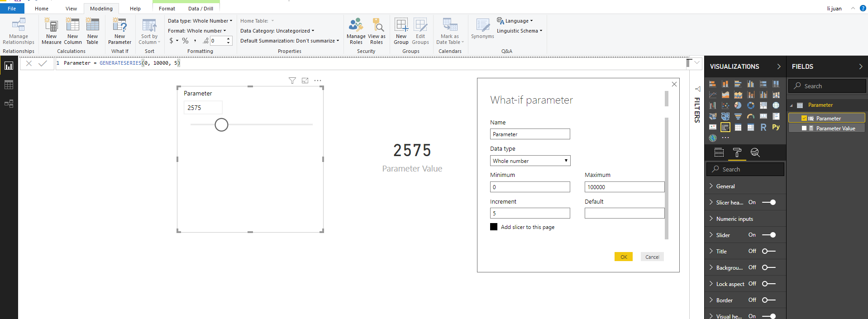Viewport: 868px width, 319px height.
Task: Switch to the View tab
Action: [71, 9]
